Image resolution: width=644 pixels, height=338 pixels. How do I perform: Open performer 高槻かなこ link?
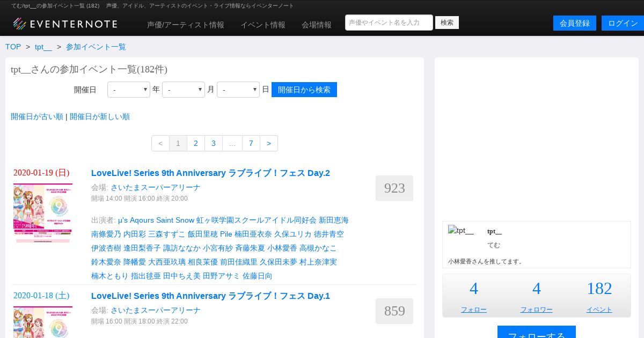[x=318, y=248]
